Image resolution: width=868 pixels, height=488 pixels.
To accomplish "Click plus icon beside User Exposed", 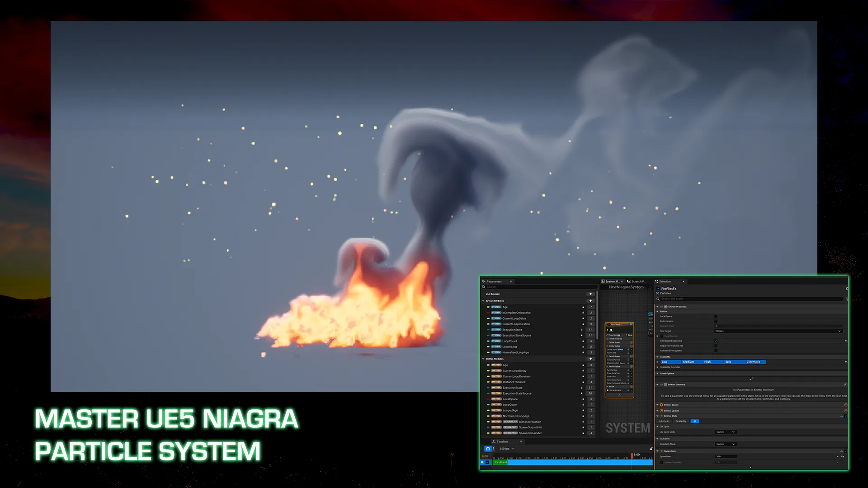I will tap(590, 294).
